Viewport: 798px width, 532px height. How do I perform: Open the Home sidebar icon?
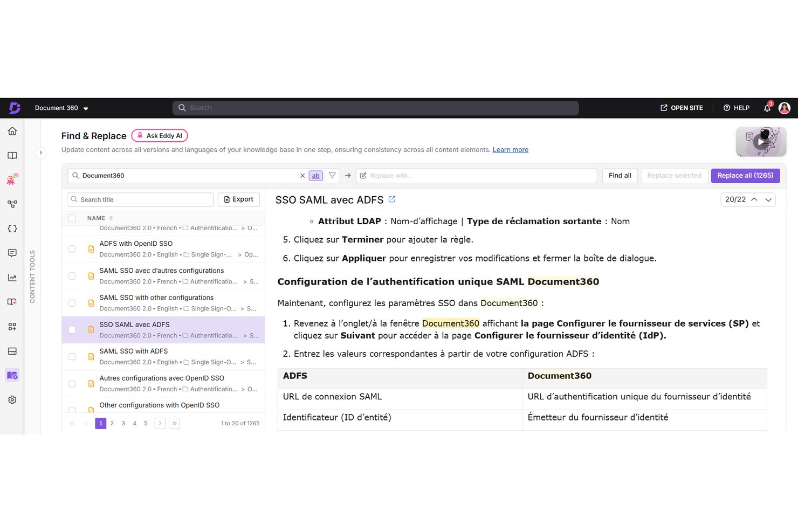point(12,131)
